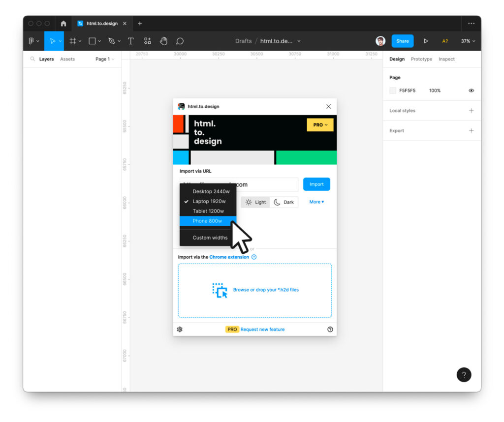This screenshot has width=504, height=422.
Task: Click the blue Share button
Action: click(402, 41)
